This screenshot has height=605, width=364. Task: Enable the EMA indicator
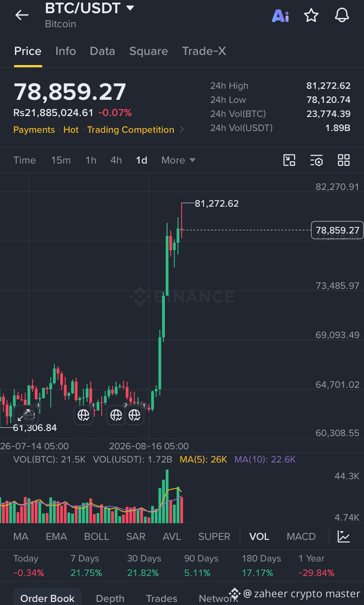click(56, 536)
